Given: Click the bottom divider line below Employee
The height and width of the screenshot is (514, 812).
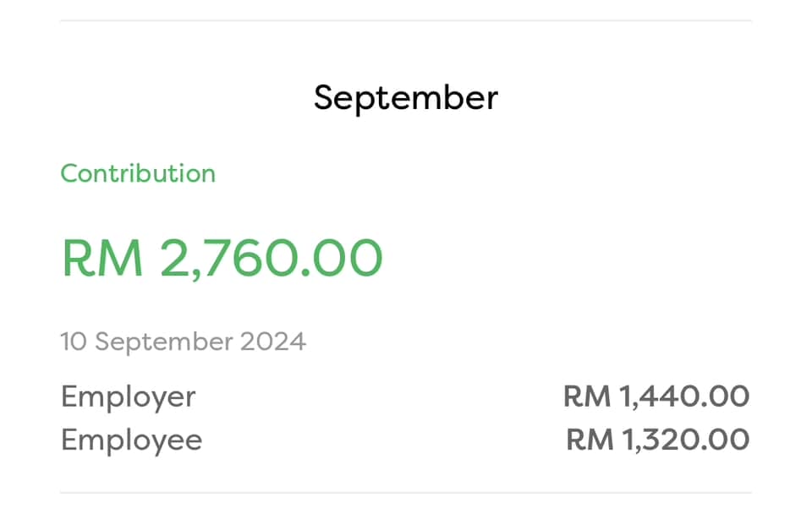Looking at the screenshot, I should (x=405, y=493).
